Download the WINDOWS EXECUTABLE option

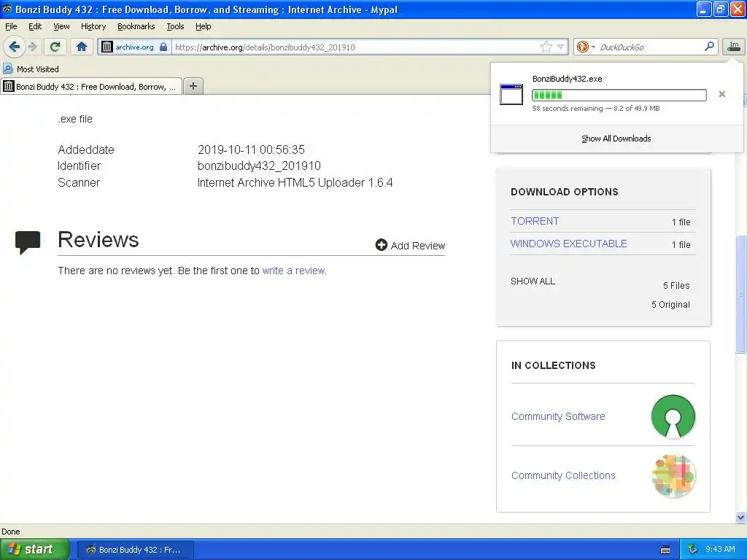[x=568, y=244]
